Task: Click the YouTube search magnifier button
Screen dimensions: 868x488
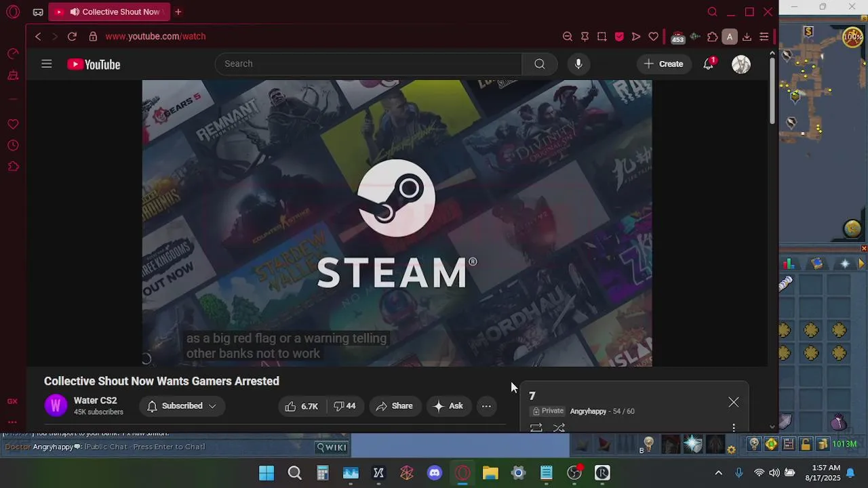Action: click(x=539, y=64)
